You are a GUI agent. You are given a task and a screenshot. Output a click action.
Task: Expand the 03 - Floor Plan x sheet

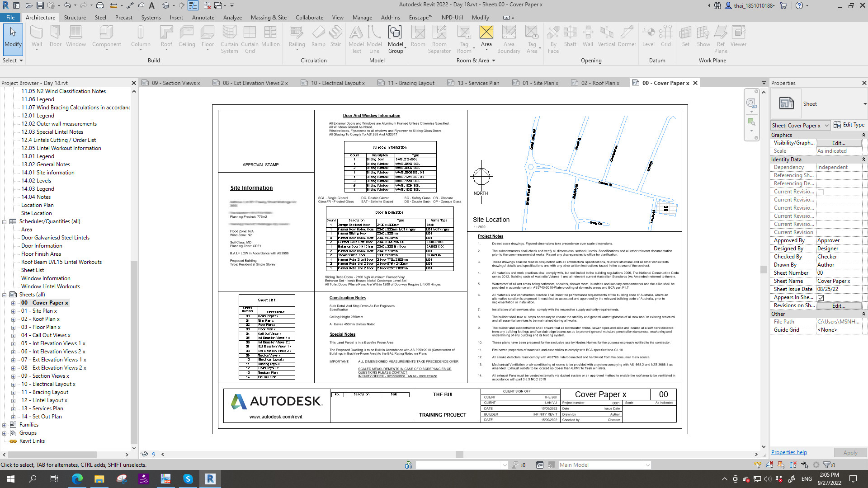[x=13, y=328]
